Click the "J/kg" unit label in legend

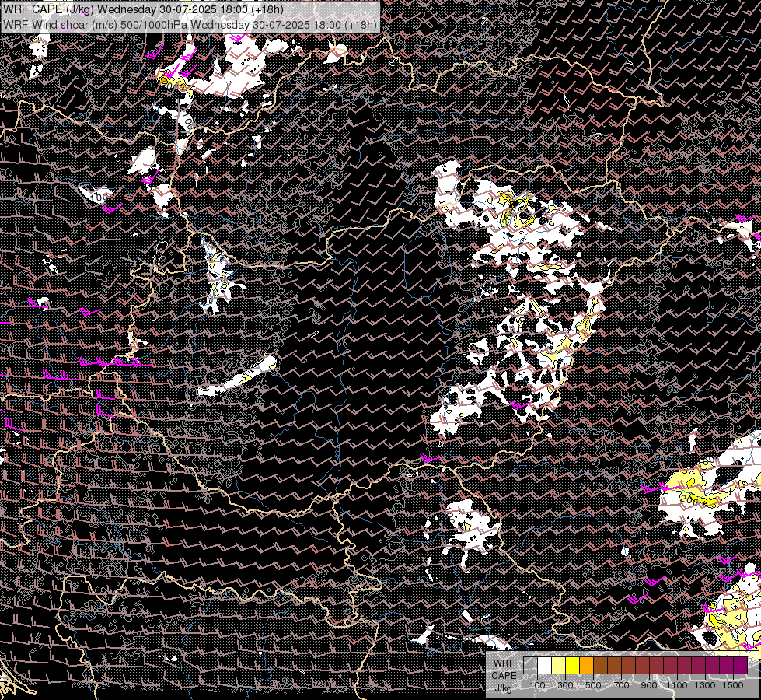[503, 688]
